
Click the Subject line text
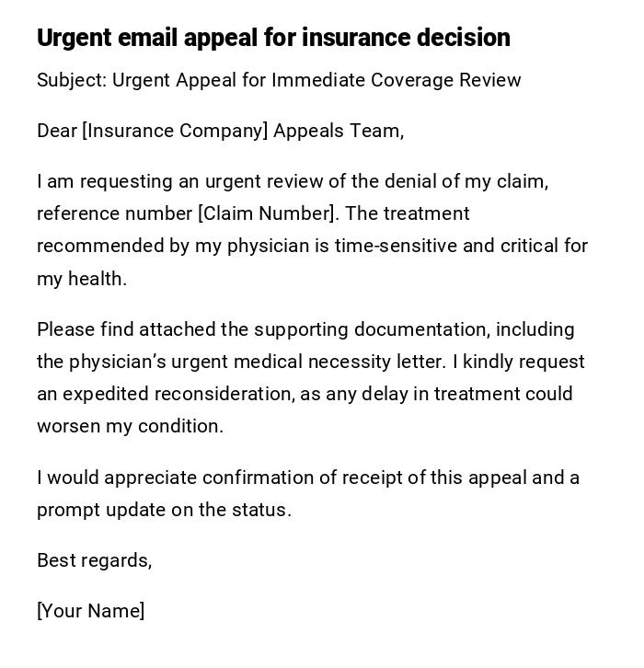(279, 80)
